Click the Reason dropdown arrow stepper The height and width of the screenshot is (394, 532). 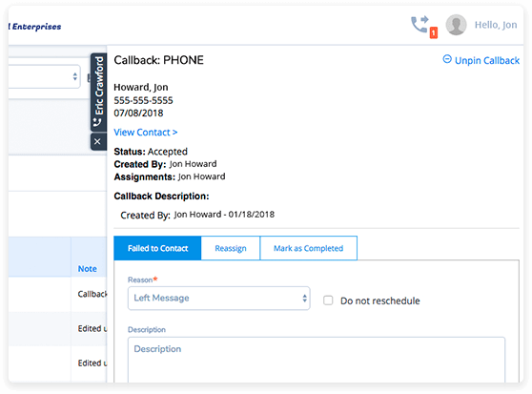304,299
